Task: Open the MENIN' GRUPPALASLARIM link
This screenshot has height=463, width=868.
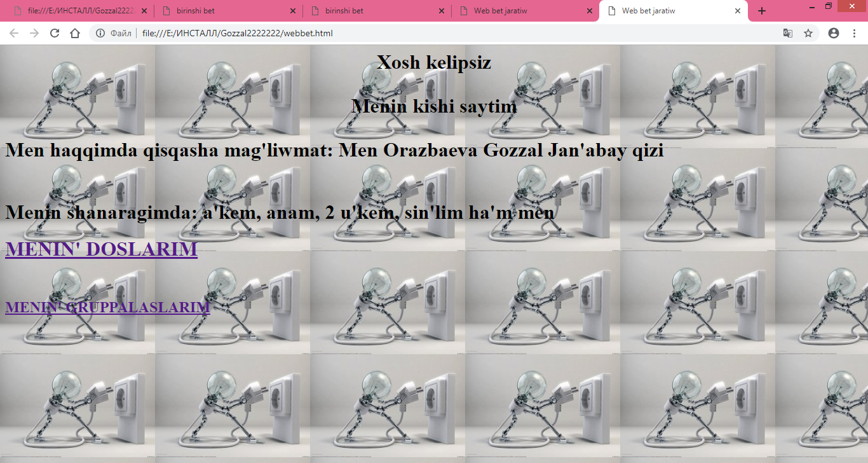Action: click(x=107, y=307)
